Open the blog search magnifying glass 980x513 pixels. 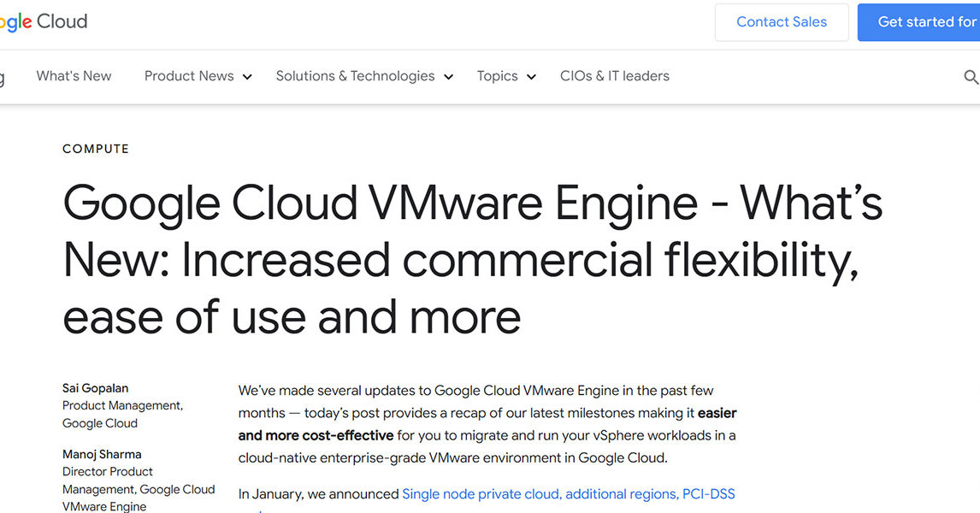point(971,76)
